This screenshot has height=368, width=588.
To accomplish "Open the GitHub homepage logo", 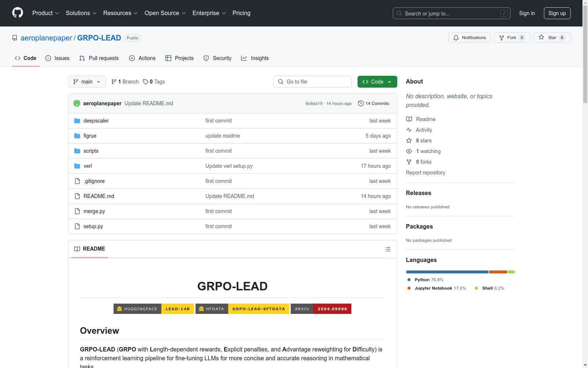I will click(18, 13).
